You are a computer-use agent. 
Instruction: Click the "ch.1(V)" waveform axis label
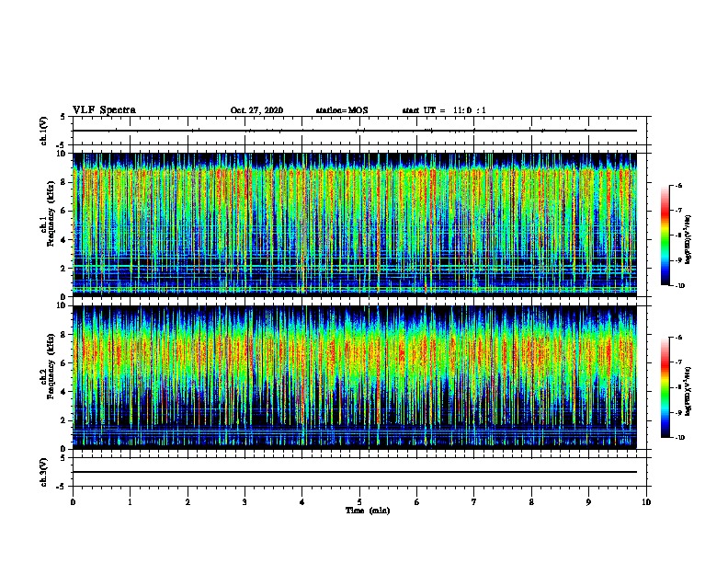(44, 131)
